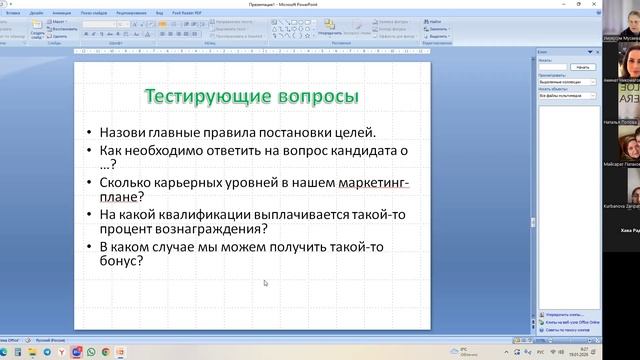Open the Макет slide layout menu

pos(57,22)
